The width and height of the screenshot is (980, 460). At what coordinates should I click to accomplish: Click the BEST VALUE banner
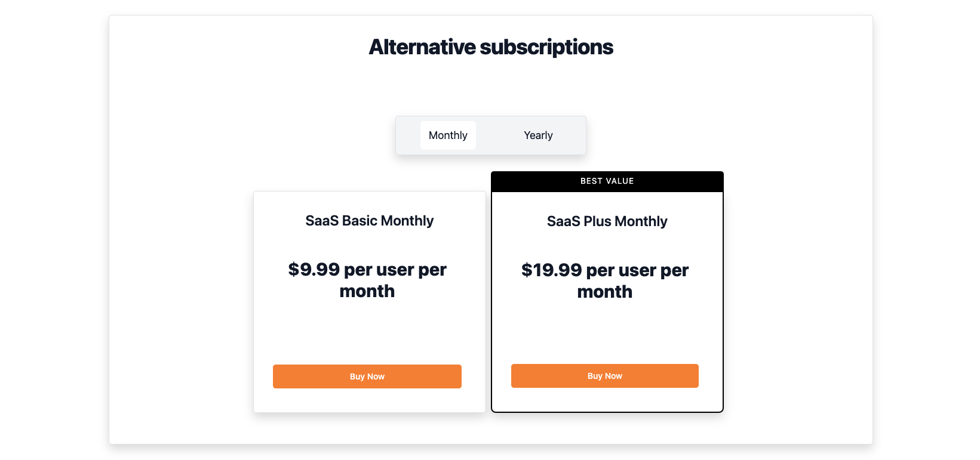coord(607,181)
